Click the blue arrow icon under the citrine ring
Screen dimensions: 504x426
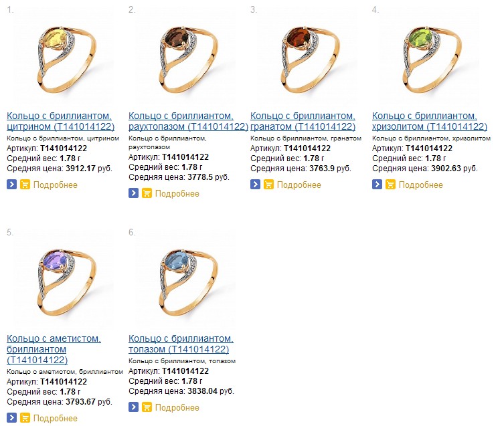(11, 185)
